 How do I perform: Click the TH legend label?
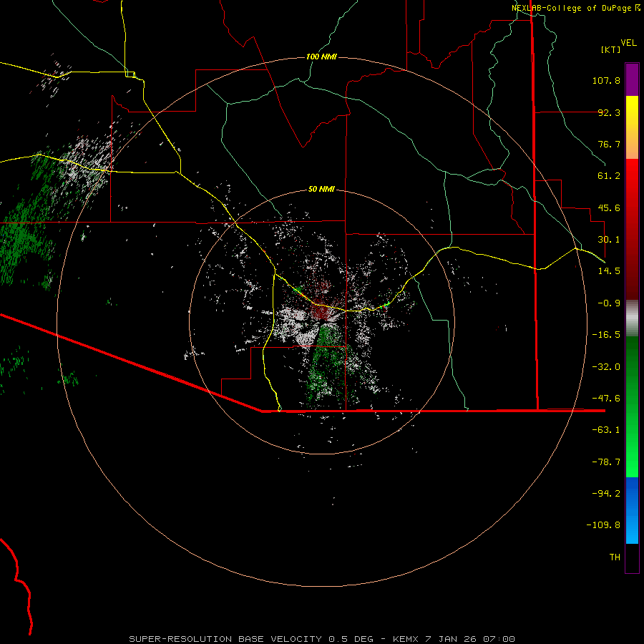pos(615,557)
